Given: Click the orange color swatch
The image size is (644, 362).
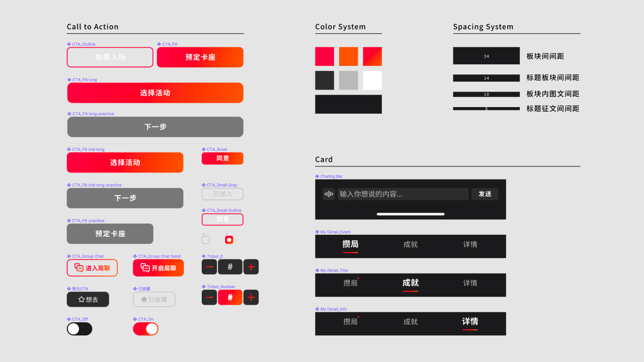Looking at the screenshot, I should pos(349,56).
